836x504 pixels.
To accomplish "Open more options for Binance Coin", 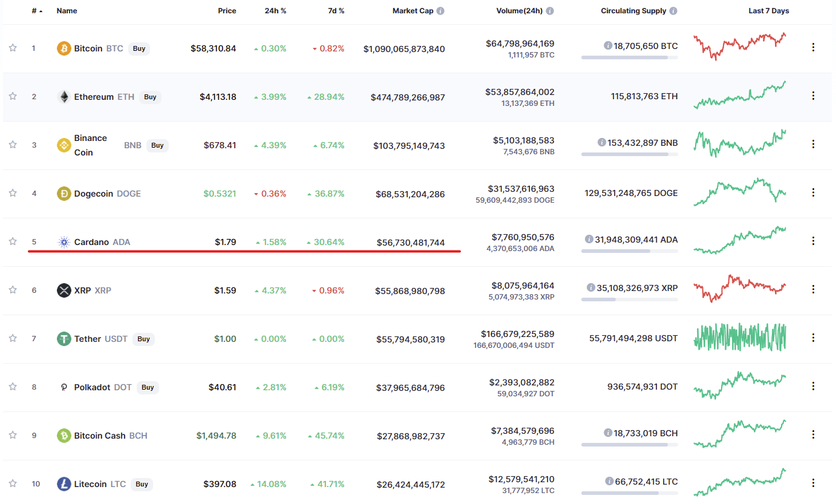I will pyautogui.click(x=814, y=144).
